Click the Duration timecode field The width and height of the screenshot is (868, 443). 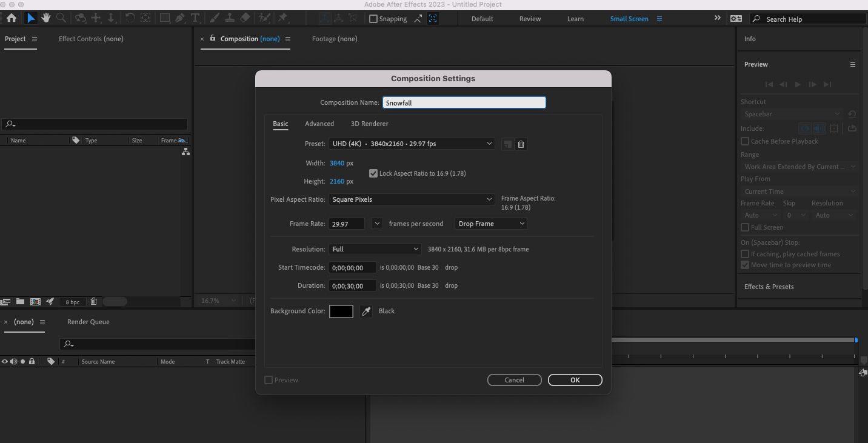point(352,286)
